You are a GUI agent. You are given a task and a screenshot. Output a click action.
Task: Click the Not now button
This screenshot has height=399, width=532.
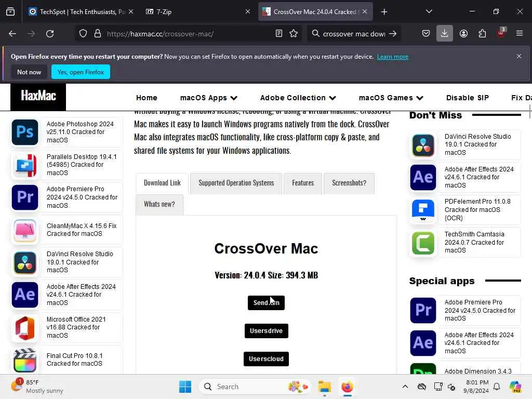point(29,72)
